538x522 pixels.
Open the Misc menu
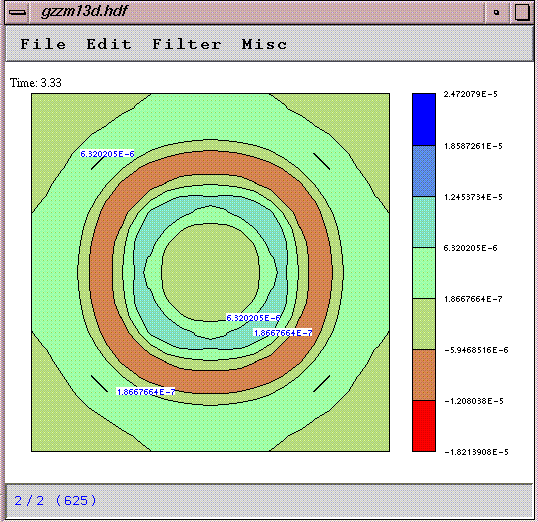(264, 44)
